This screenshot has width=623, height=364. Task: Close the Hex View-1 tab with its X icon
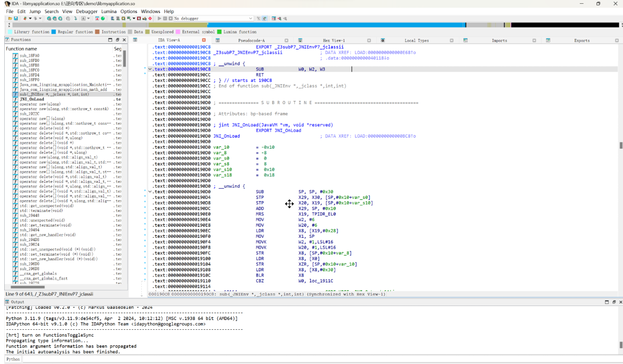(x=369, y=40)
